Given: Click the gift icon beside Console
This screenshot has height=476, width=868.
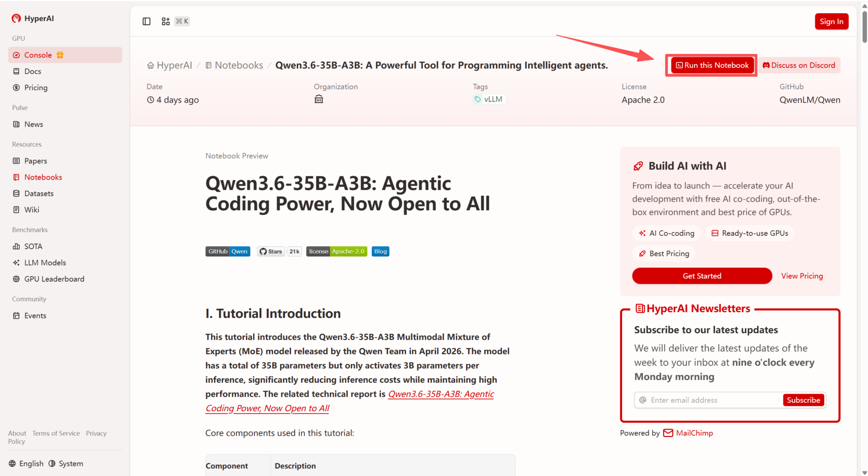Looking at the screenshot, I should 60,55.
